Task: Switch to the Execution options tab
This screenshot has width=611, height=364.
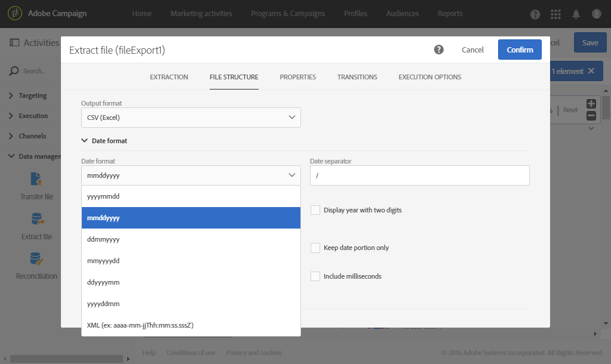Action: click(430, 77)
